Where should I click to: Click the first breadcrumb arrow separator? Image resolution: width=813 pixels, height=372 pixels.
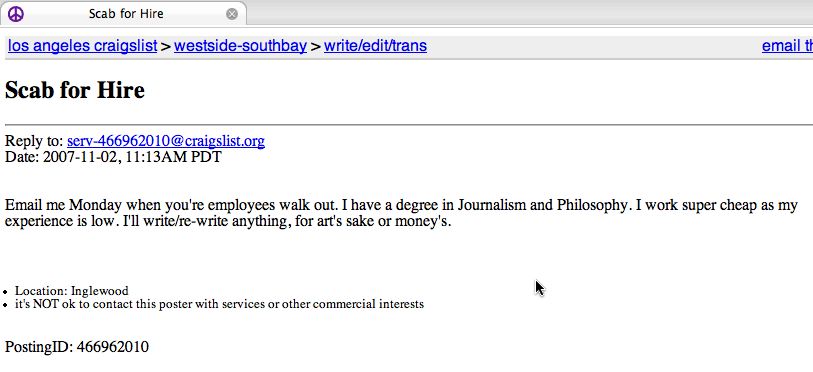coord(165,47)
